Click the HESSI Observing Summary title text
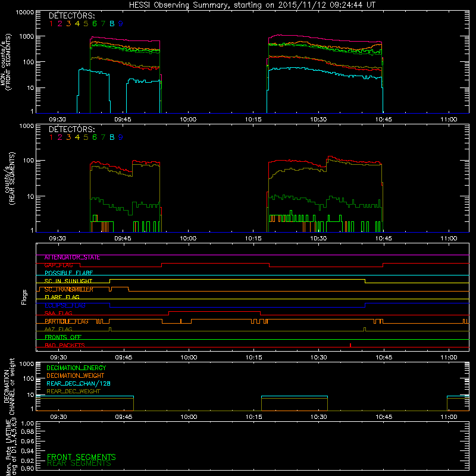 [x=252, y=5]
